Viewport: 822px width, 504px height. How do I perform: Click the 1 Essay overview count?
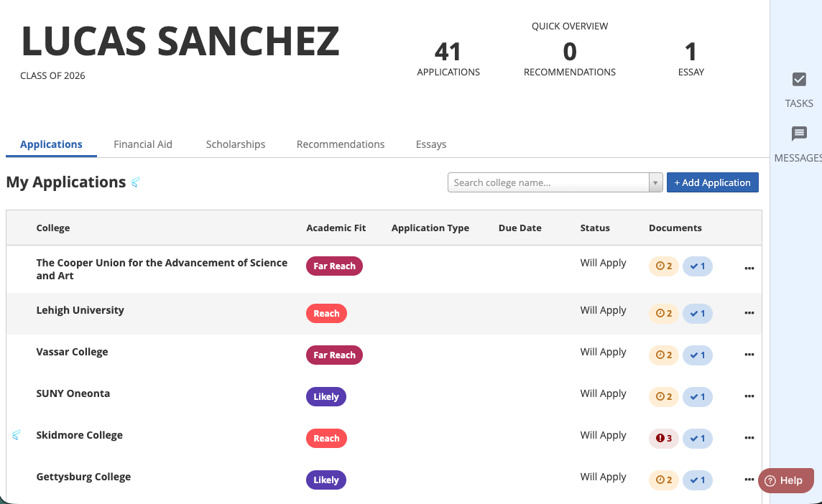click(x=691, y=59)
